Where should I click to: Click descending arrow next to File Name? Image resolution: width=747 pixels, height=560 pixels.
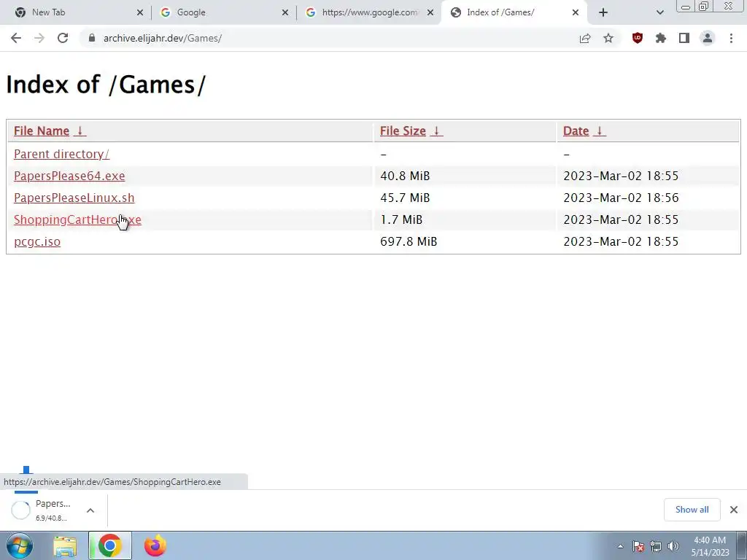(80, 131)
